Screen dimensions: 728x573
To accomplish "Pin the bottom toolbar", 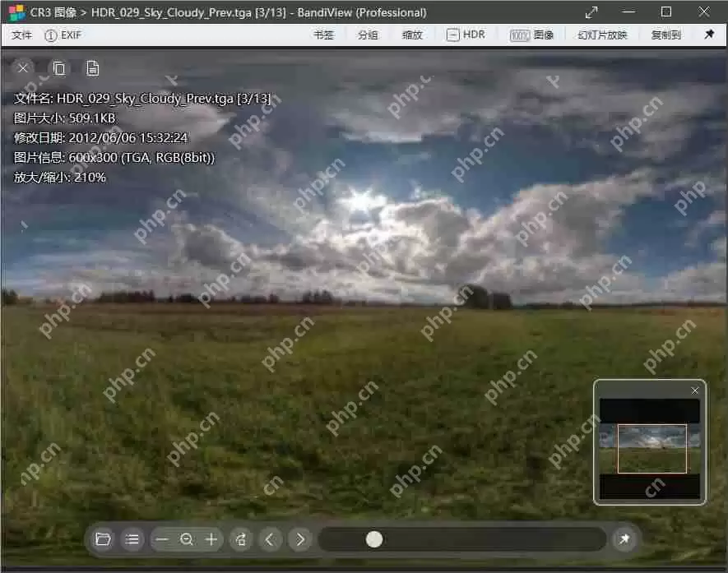I will point(625,539).
